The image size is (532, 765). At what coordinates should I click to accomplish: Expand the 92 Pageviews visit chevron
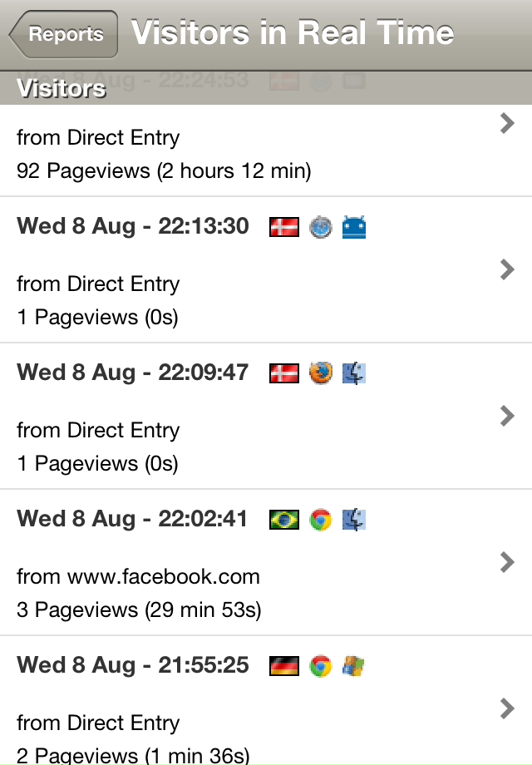pos(507,124)
